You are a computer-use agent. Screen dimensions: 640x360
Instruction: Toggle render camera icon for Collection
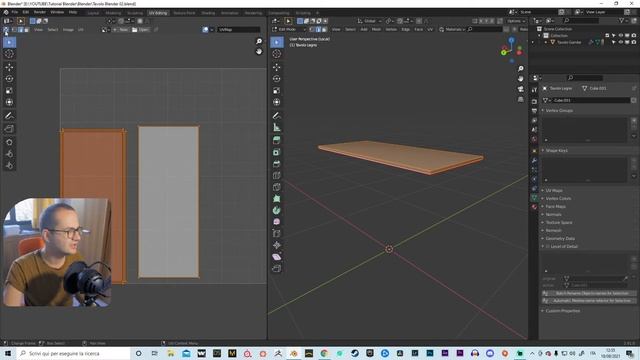click(633, 36)
